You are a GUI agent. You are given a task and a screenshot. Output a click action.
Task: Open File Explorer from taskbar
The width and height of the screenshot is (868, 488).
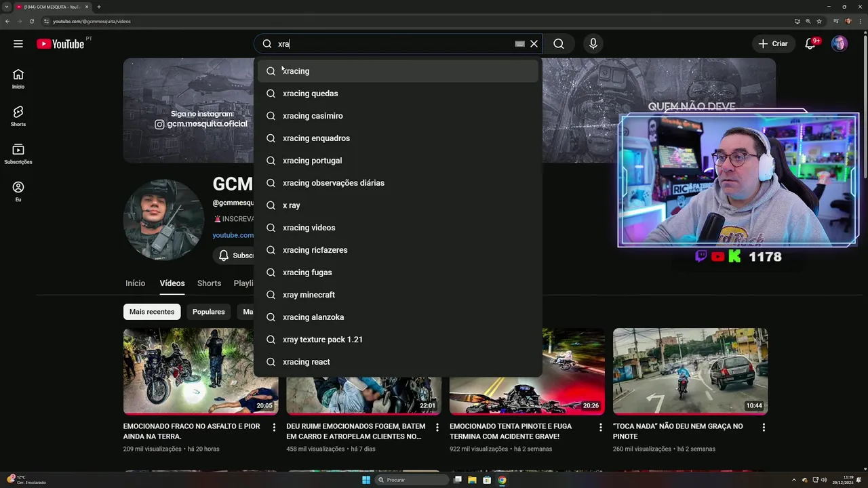(x=472, y=480)
